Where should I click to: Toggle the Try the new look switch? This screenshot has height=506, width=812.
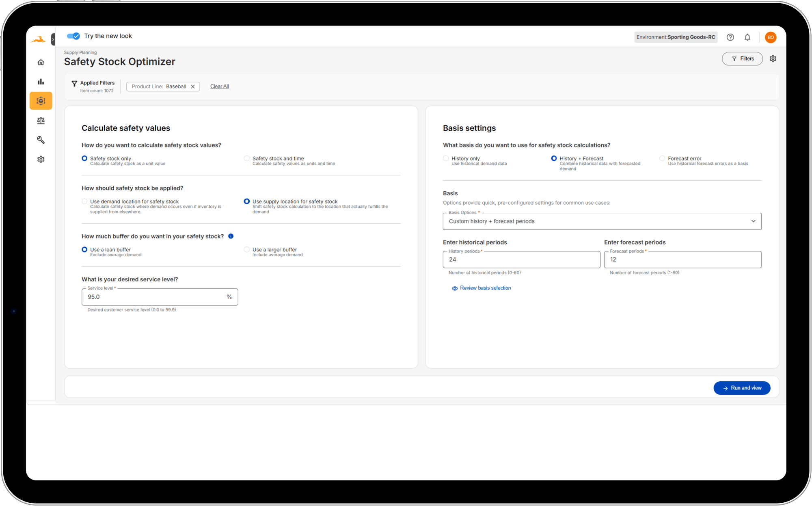tap(73, 36)
